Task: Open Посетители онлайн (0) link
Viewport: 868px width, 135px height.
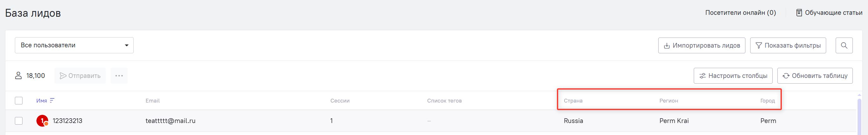Action: point(740,13)
